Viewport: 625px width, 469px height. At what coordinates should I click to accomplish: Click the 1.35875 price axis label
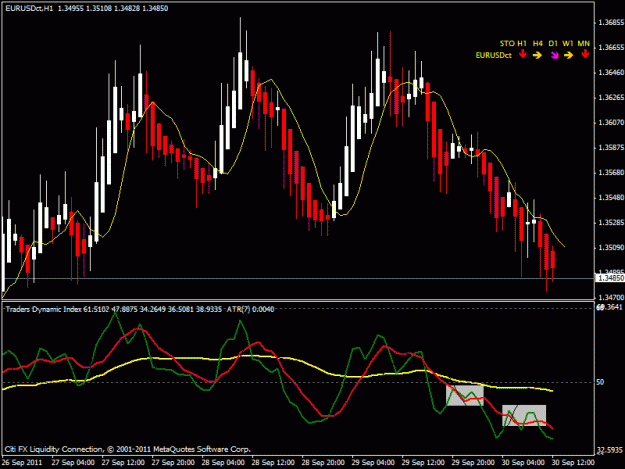click(x=611, y=148)
